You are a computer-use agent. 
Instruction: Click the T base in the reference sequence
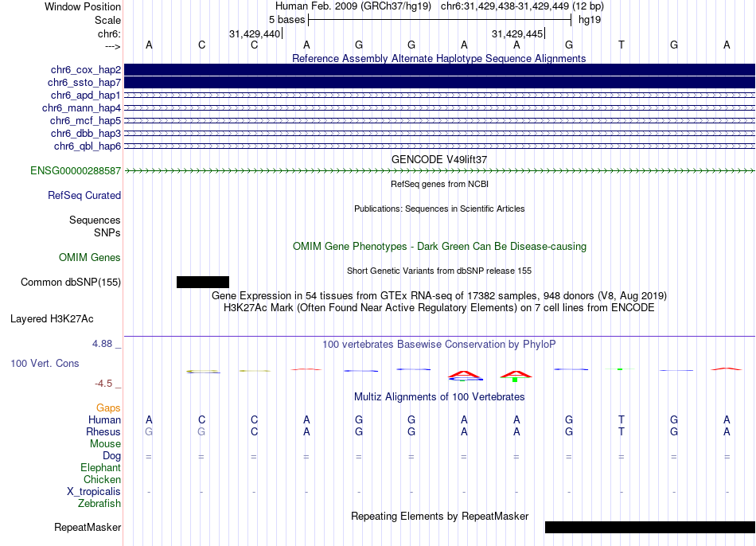[622, 45]
